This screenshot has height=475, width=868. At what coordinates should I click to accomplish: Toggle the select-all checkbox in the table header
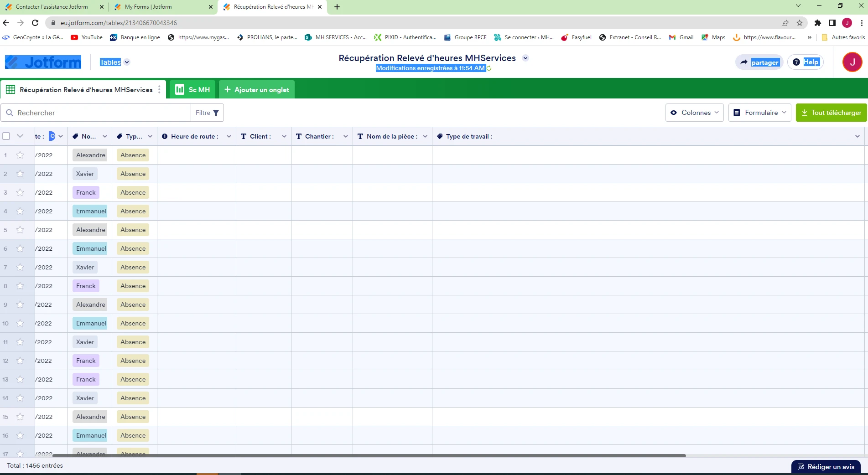[6, 136]
